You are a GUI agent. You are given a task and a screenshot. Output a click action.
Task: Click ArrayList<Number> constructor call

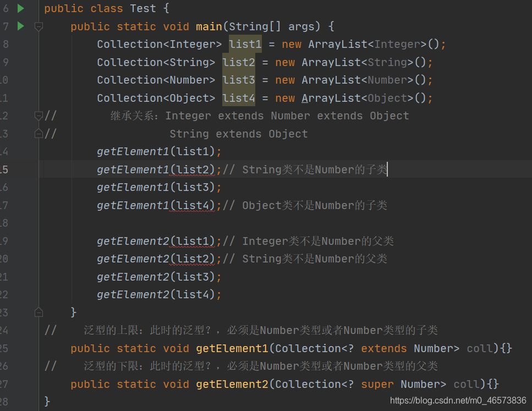(x=364, y=80)
